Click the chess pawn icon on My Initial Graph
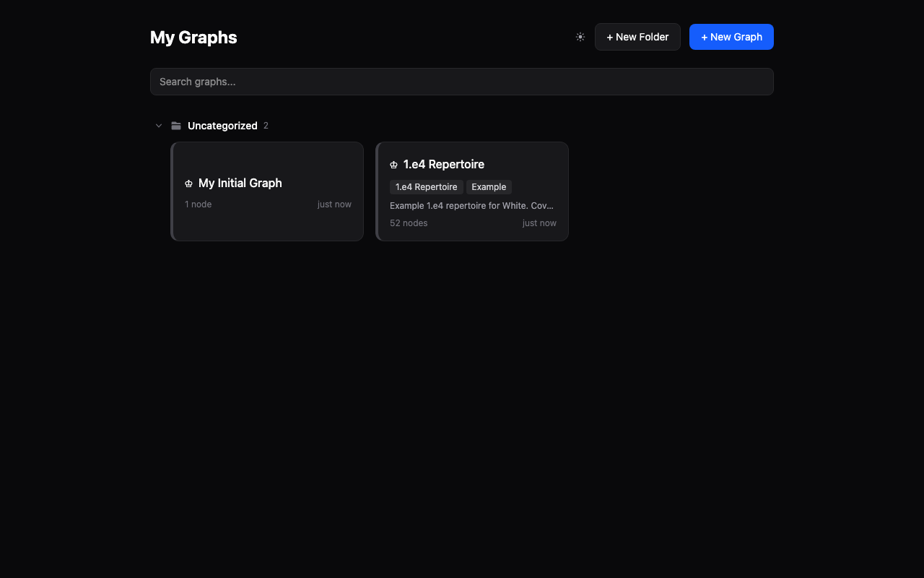 (189, 184)
